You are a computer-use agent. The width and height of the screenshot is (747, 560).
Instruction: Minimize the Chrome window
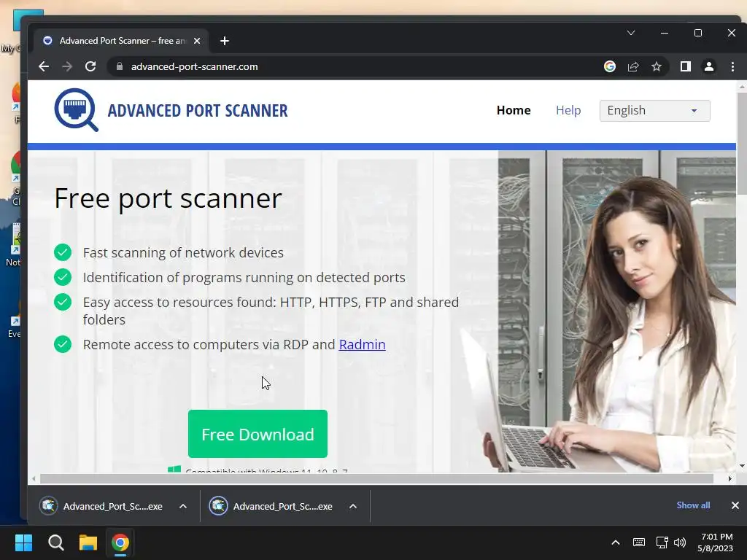tap(665, 33)
